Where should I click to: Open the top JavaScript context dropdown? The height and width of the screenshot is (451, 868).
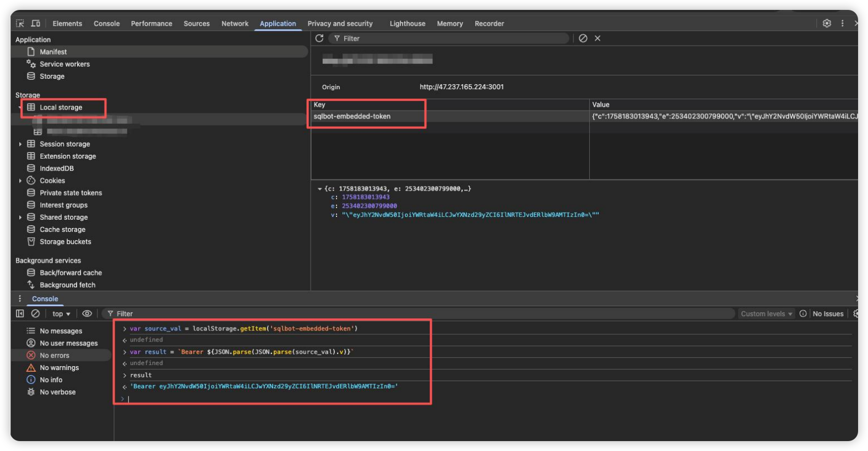(61, 314)
